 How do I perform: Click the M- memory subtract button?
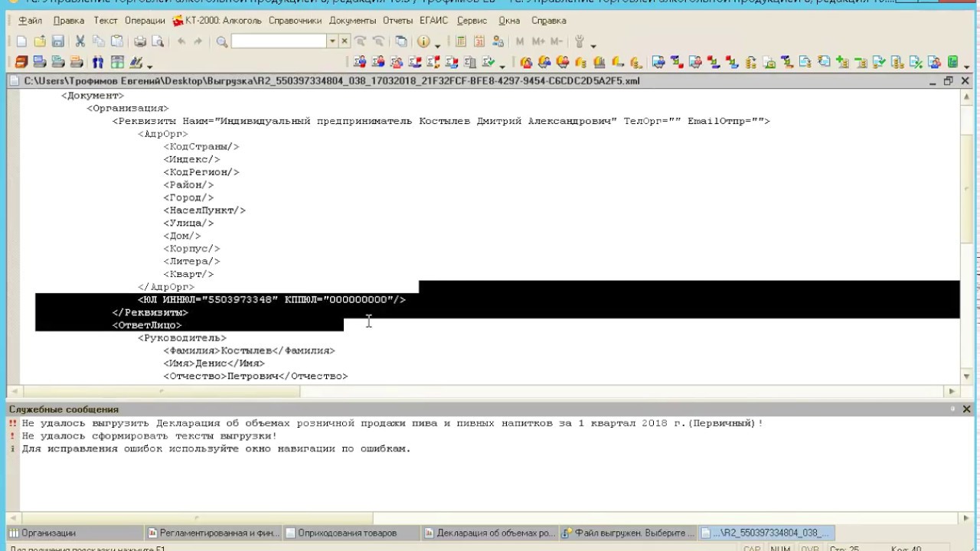557,41
